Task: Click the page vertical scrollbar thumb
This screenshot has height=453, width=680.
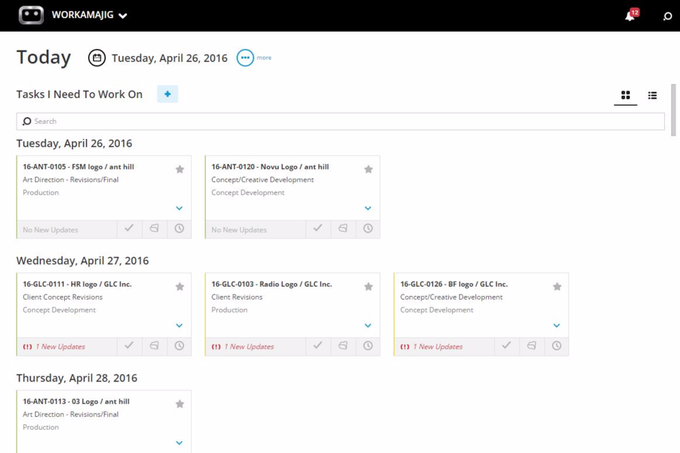Action: (673, 110)
